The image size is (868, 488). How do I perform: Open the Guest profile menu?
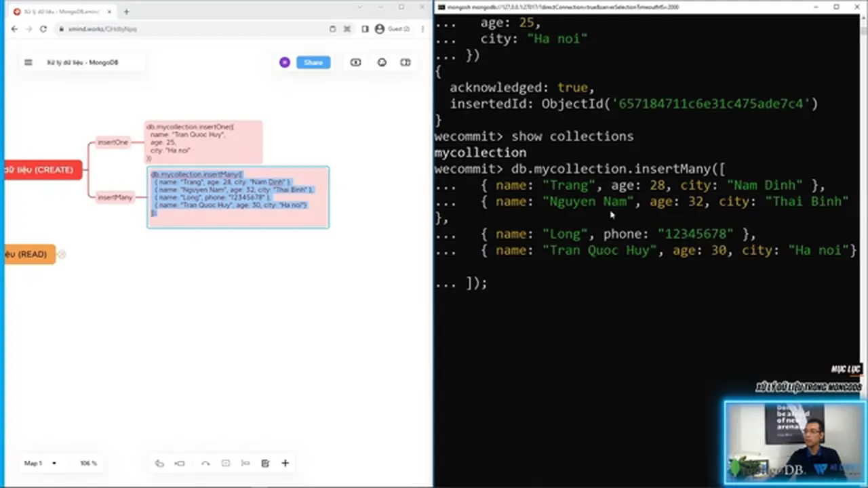(393, 29)
